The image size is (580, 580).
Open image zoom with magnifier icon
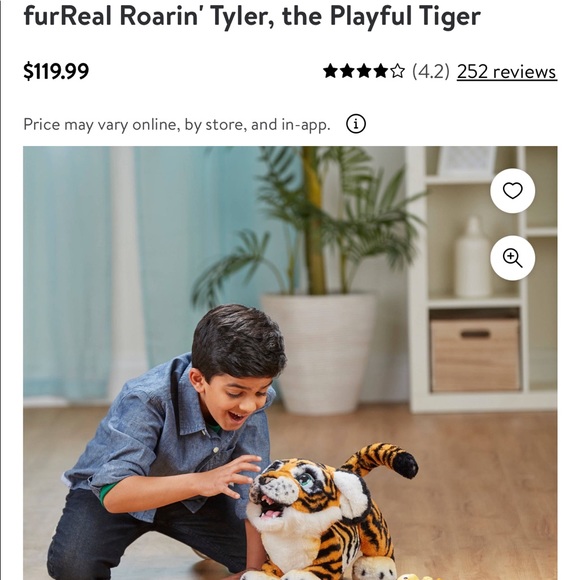(x=512, y=258)
